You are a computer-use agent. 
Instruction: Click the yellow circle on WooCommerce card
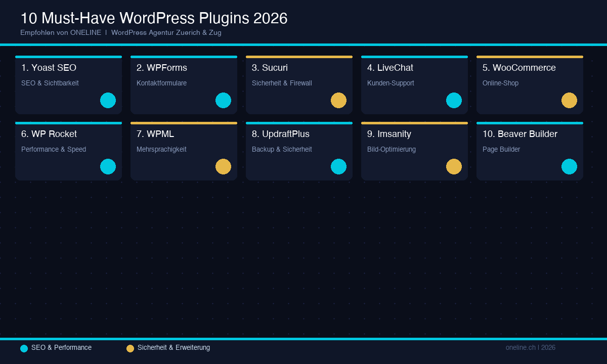point(569,100)
